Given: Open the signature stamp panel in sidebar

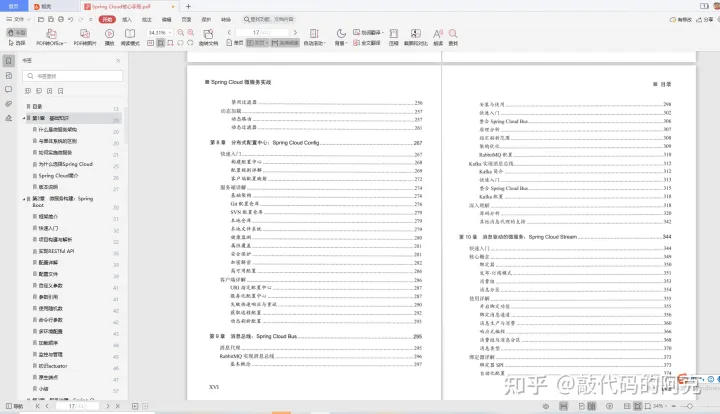Looking at the screenshot, I should [9, 118].
